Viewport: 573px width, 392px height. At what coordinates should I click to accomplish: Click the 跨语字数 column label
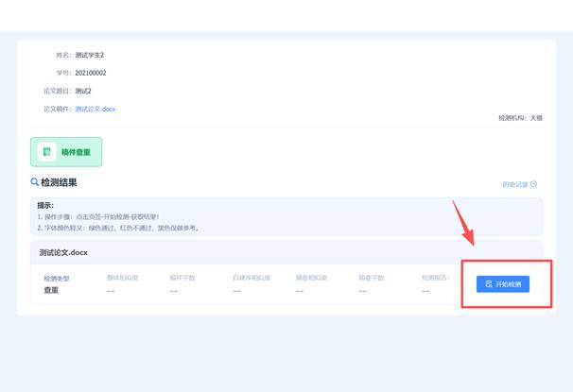tap(372, 278)
